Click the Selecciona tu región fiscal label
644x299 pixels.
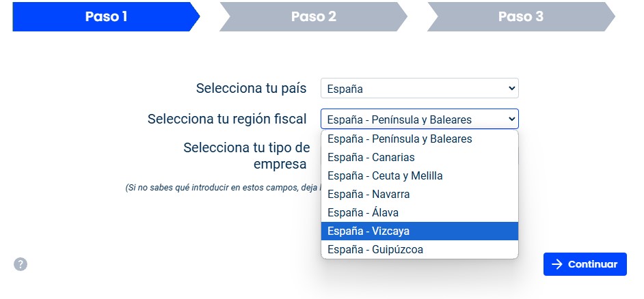(x=227, y=119)
